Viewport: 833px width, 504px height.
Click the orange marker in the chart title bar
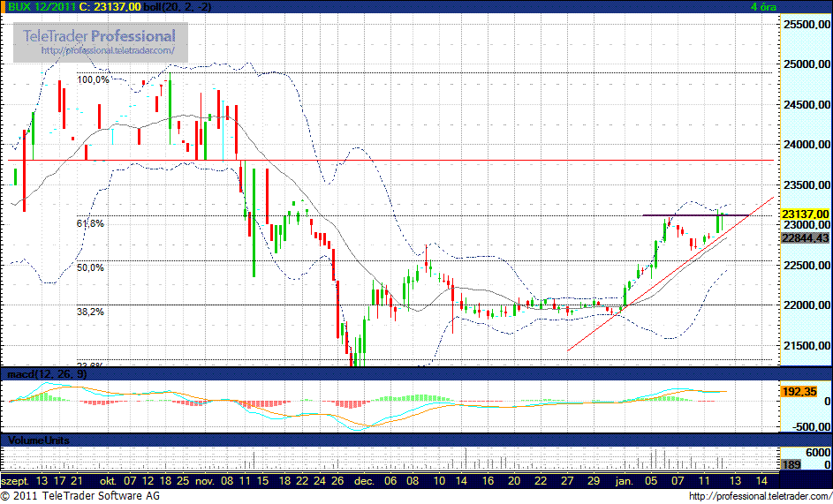(x=4, y=7)
